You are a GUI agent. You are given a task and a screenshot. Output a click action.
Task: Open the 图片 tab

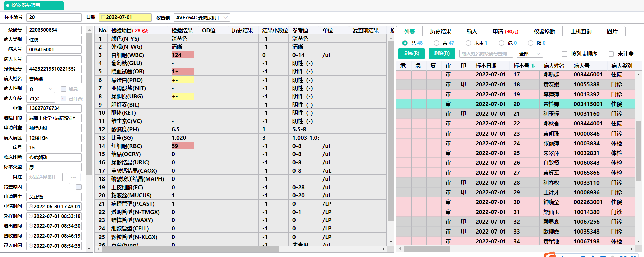point(612,31)
